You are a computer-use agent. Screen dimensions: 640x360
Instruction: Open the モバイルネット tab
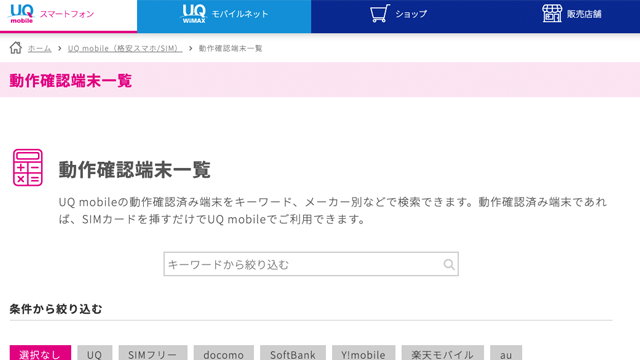click(x=224, y=16)
